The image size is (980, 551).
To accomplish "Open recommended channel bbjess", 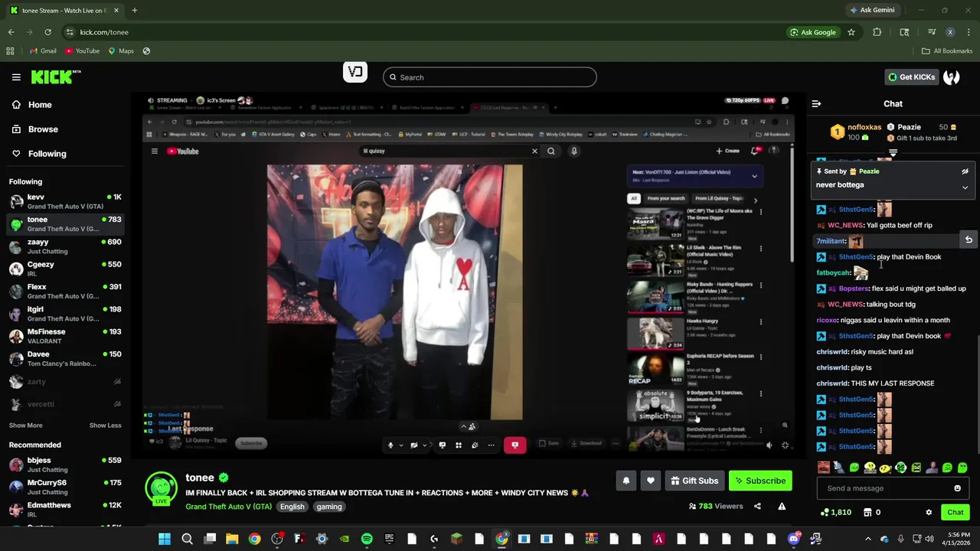I will point(65,465).
